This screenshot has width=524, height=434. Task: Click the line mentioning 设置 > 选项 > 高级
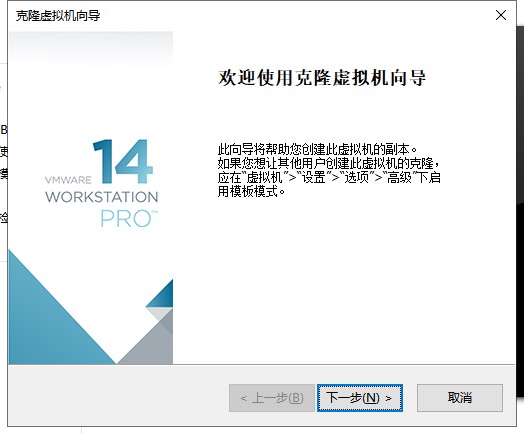pos(329,177)
